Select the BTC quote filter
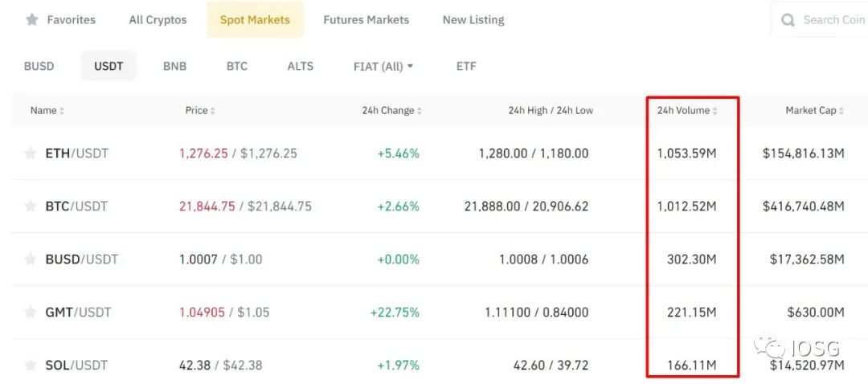 [236, 66]
